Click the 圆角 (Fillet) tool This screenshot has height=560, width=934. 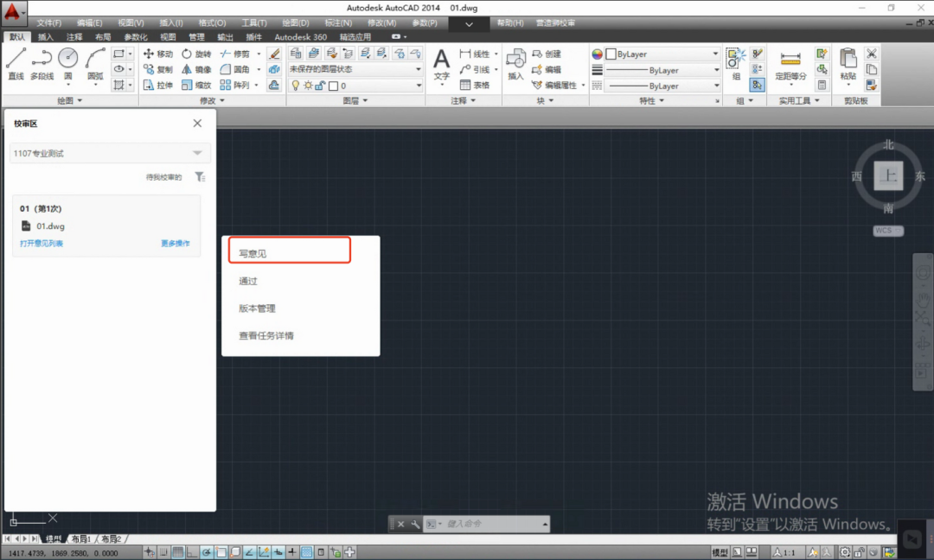234,70
